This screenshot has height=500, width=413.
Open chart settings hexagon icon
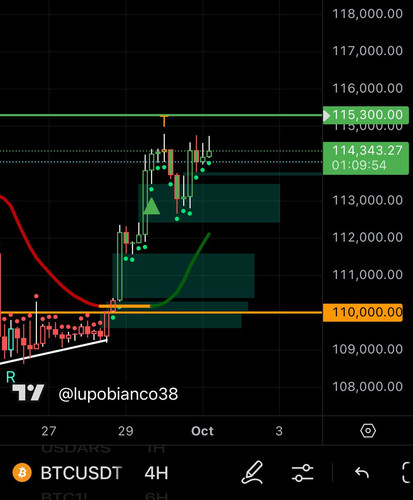coord(368,431)
